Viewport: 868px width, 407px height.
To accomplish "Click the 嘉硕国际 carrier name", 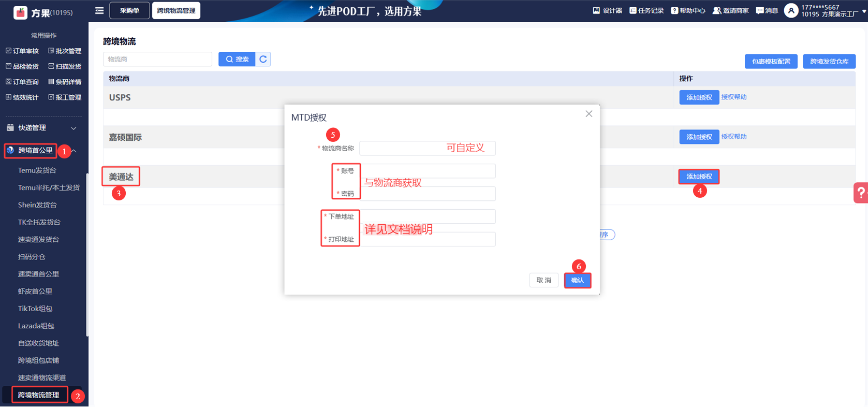I will click(x=125, y=137).
